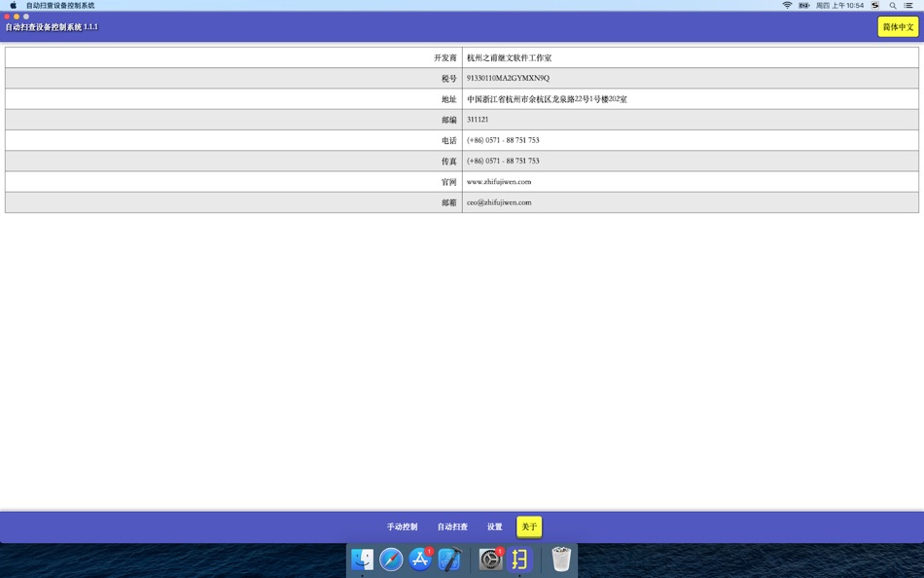This screenshot has height=578, width=924.
Task: Launch Safari from the Dock
Action: tap(391, 560)
